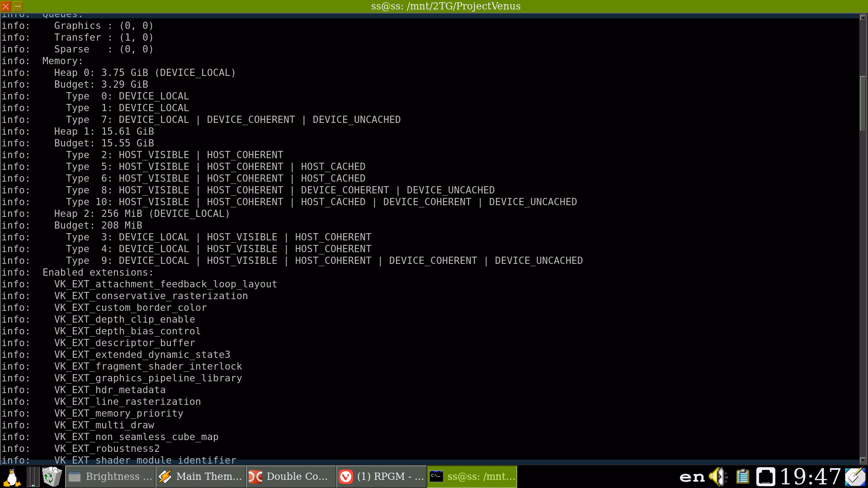868x488 pixels.
Task: Click the 19:47 clock display
Action: click(811, 477)
